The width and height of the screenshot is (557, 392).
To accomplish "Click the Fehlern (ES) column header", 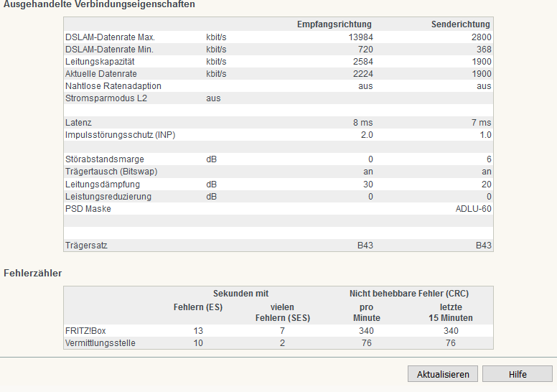I will coord(198,307).
